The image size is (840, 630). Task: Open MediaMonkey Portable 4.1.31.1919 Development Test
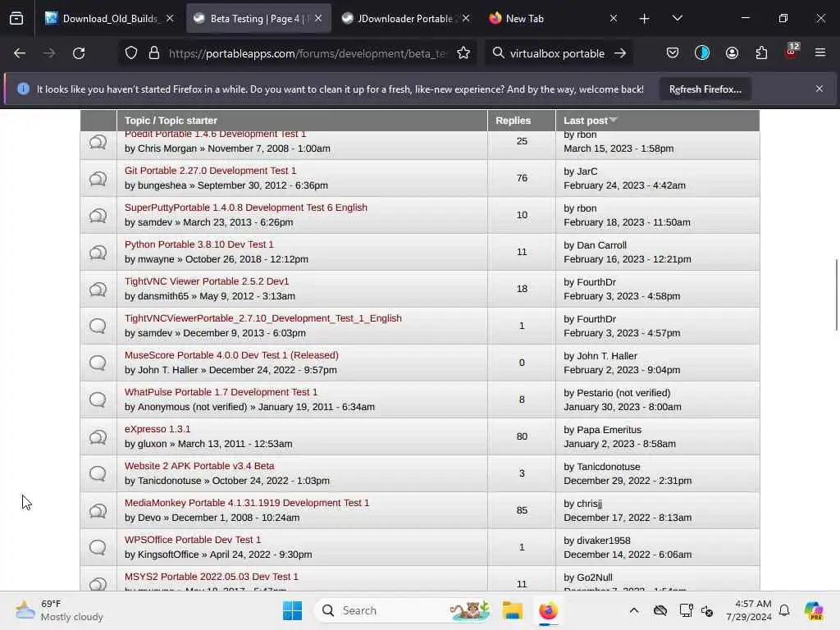click(x=247, y=503)
